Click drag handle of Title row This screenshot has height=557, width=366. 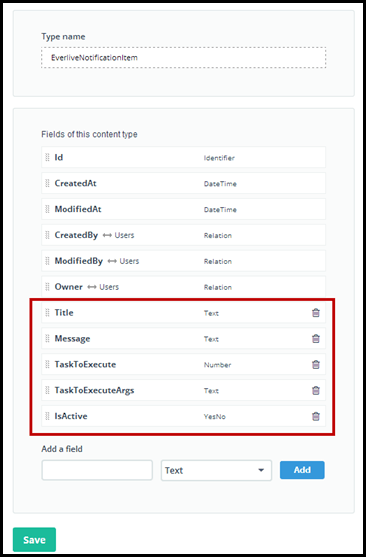pos(47,313)
